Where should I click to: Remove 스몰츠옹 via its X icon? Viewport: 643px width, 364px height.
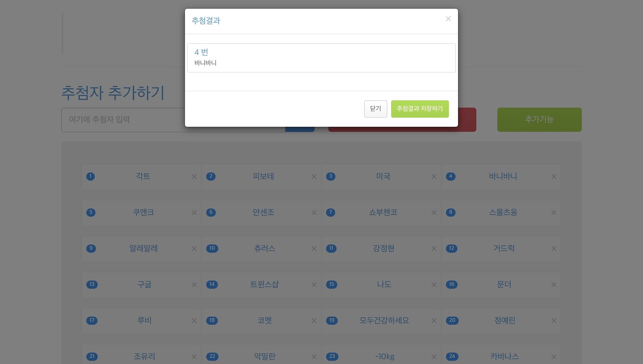pos(554,213)
